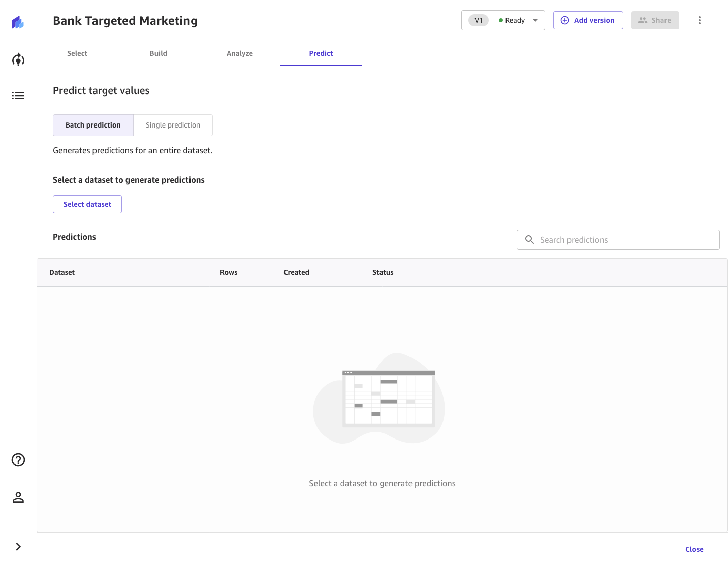728x565 pixels.
Task: Go to the Build tab
Action: tap(159, 53)
